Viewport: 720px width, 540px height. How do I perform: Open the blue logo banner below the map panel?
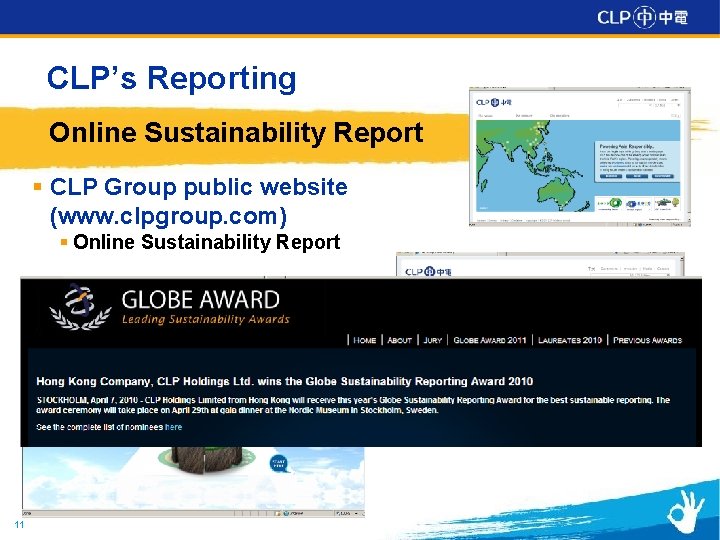click(638, 204)
